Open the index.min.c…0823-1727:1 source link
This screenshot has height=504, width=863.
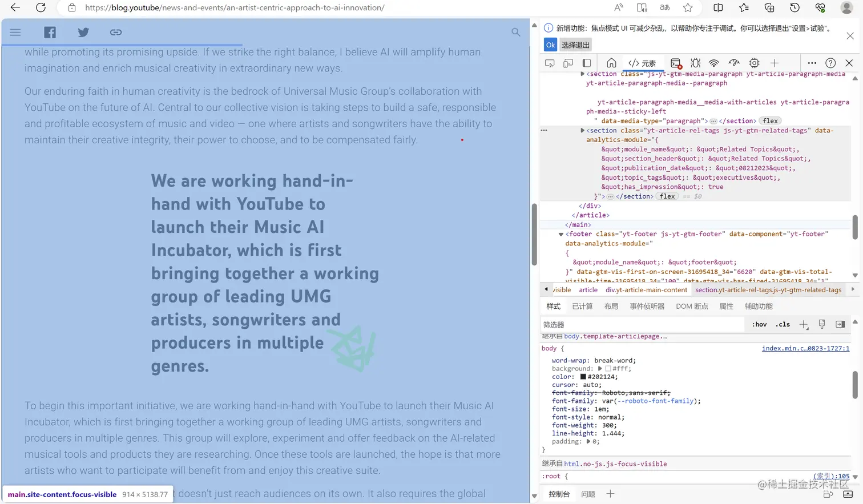(805, 348)
